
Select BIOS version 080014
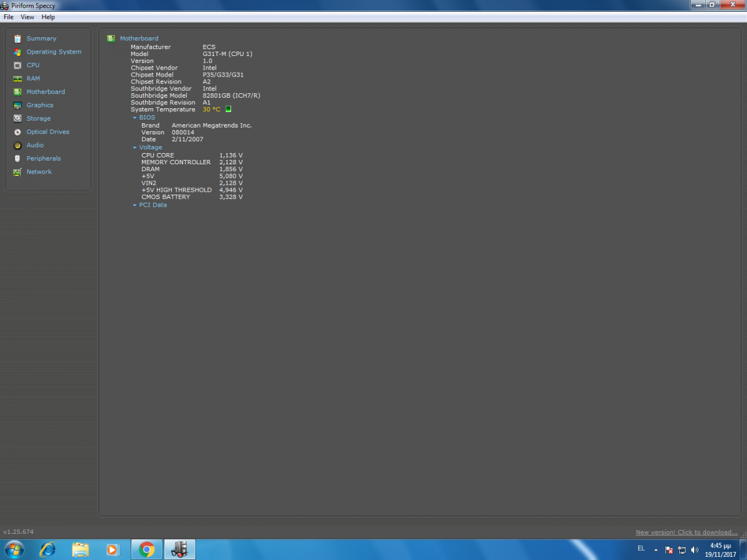[x=183, y=133]
